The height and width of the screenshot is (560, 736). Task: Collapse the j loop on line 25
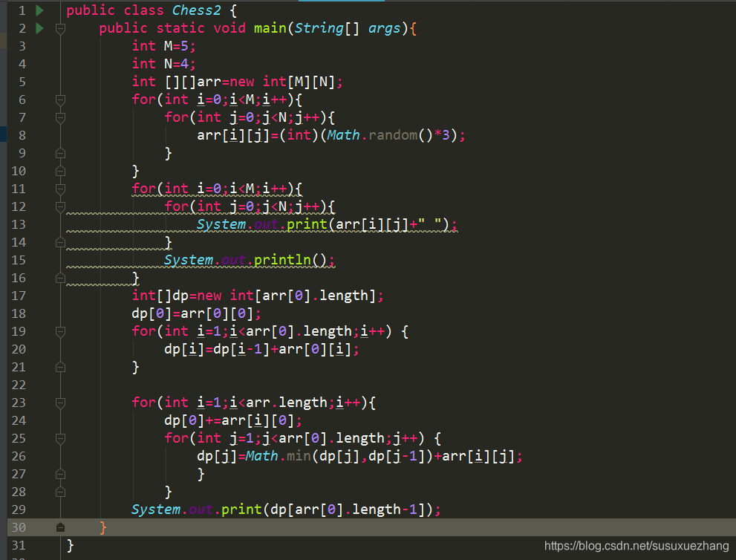point(60,439)
